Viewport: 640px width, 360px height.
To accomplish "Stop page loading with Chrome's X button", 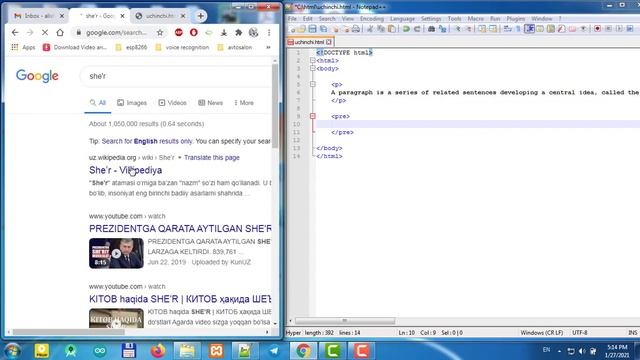I will pyautogui.click(x=45, y=32).
